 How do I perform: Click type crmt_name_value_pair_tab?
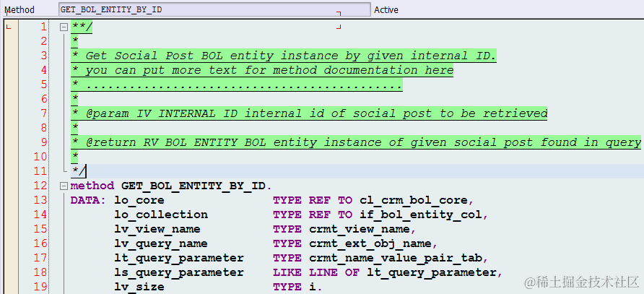click(396, 258)
